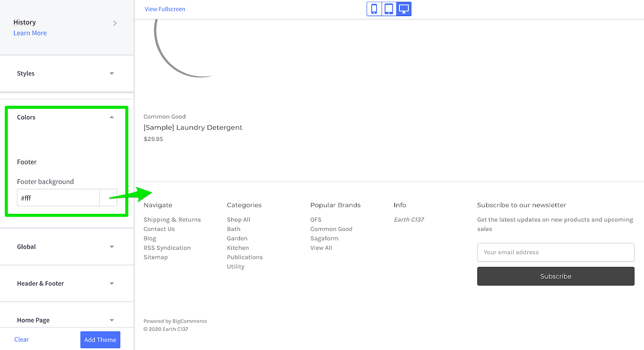Click the Powered by BigCommerce text
The width and height of the screenshot is (644, 350).
175,321
